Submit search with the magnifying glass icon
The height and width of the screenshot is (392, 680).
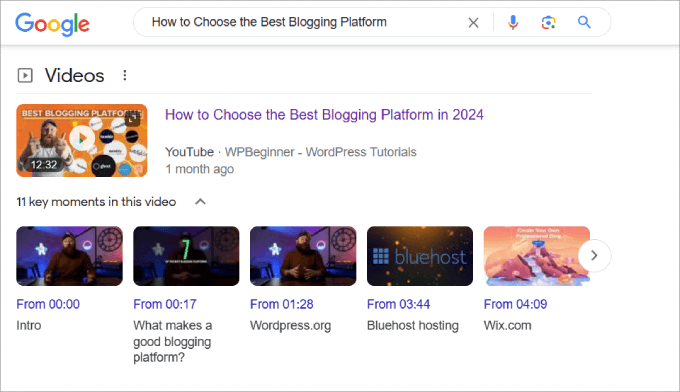pos(584,22)
